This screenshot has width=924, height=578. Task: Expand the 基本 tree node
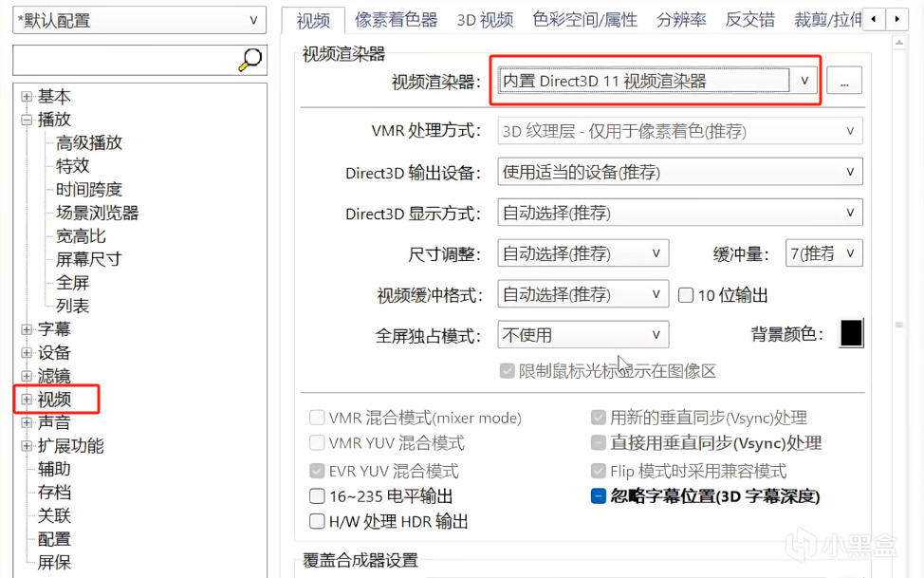[27, 96]
